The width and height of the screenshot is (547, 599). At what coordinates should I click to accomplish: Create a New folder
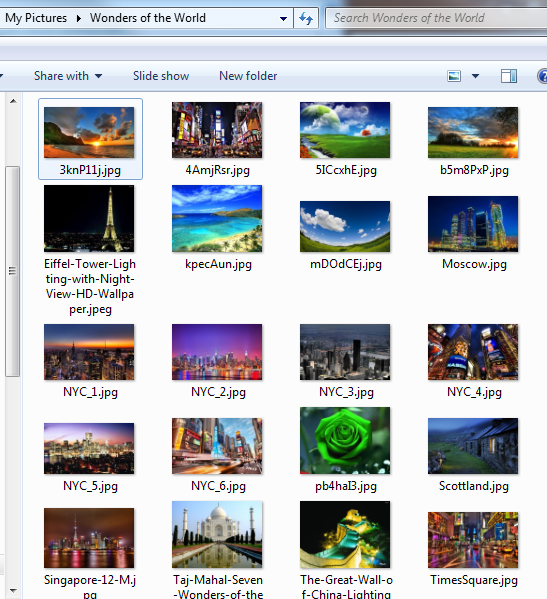pyautogui.click(x=248, y=76)
